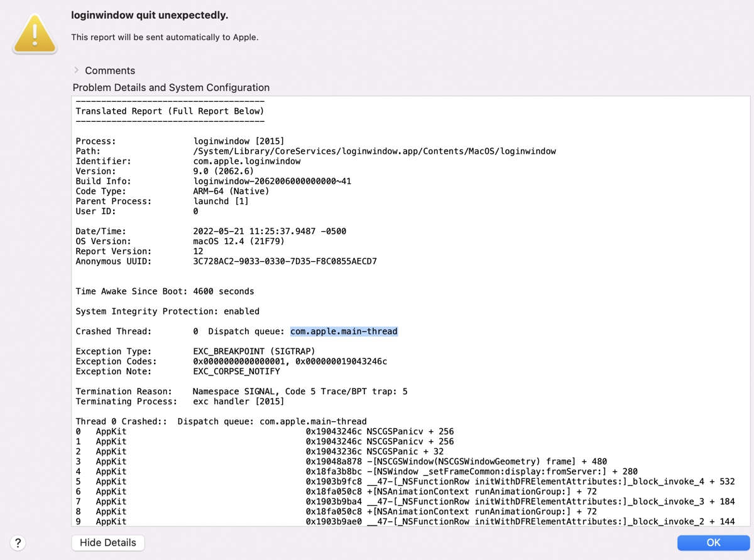
Task: Click the Anonymous UUID value
Action: point(285,261)
